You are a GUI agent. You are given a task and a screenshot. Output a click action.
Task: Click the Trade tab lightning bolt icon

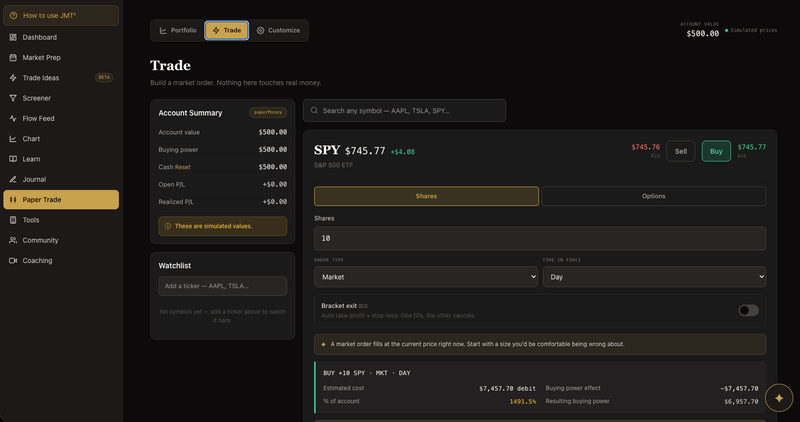tap(216, 31)
